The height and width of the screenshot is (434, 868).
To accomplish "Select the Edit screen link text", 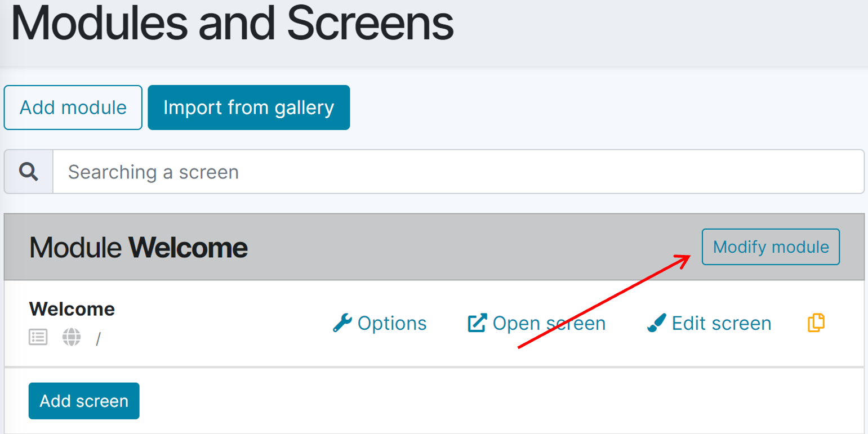I will [721, 323].
